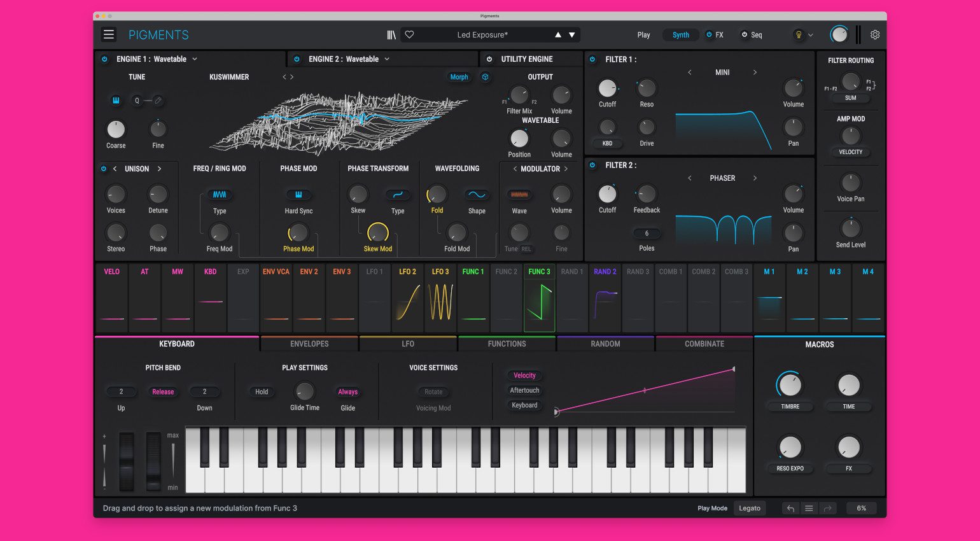The width and height of the screenshot is (980, 541).
Task: Toggle Engine 2 power button
Action: click(297, 59)
